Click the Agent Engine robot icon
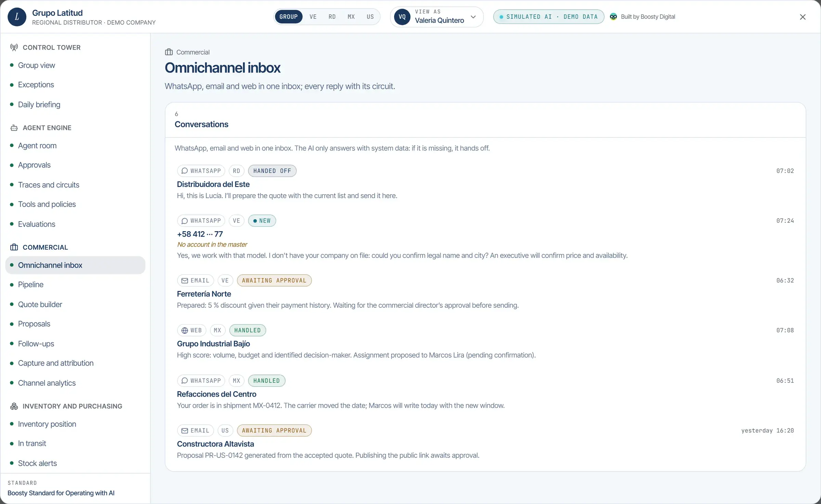The image size is (821, 504). [14, 128]
